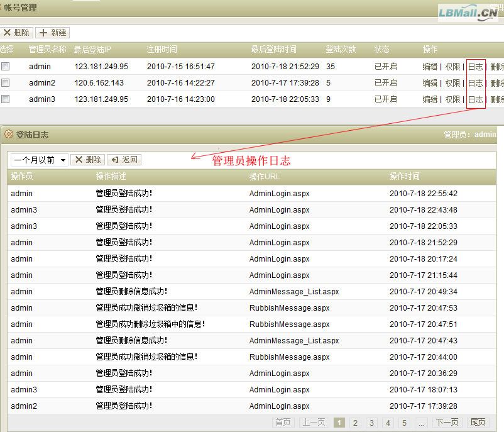The width and height of the screenshot is (504, 432).
Task: Go to page 4 of the log
Action: coord(388,423)
